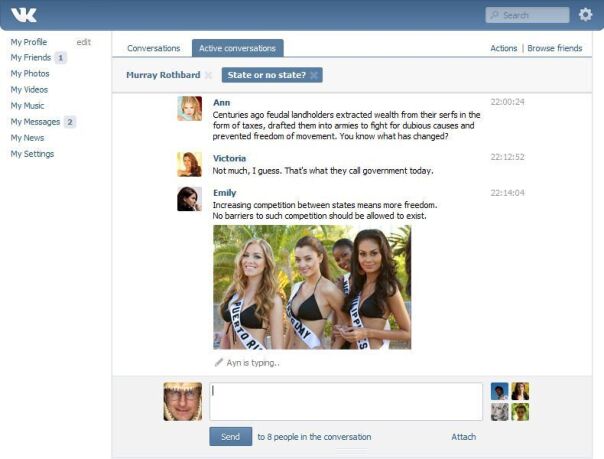Open My Videos page
Screen dimensions: 604x459
[29, 90]
